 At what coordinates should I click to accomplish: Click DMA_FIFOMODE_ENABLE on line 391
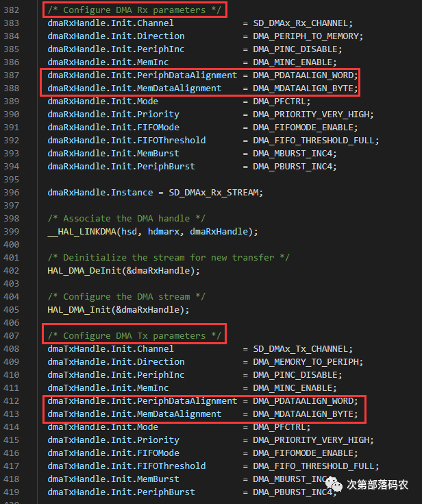[x=303, y=128]
